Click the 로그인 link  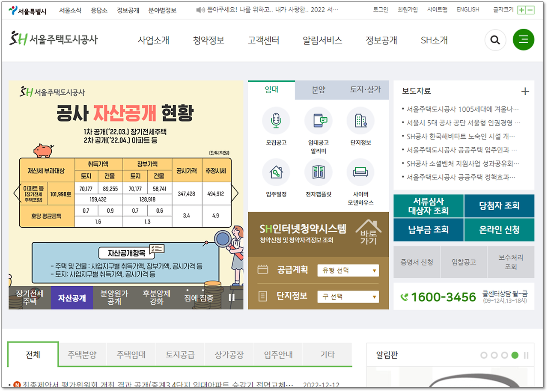[x=381, y=10]
